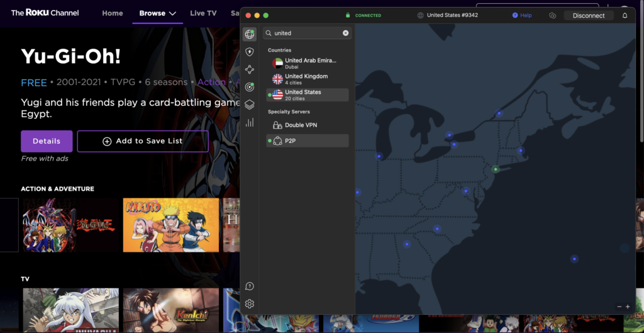Viewport: 644px width, 333px height.
Task: Click the isolated server dot in the Atlantic Ocean
Action: tap(574, 259)
